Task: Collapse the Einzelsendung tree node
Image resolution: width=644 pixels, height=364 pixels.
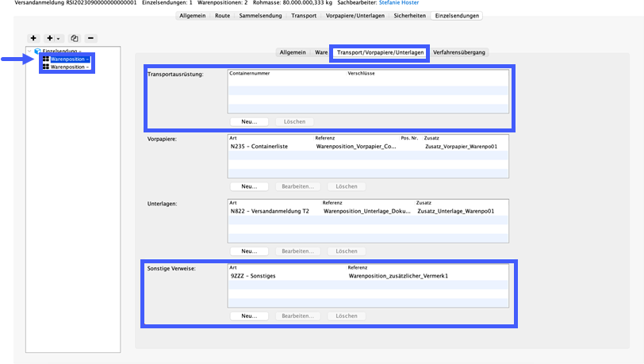Action: coord(29,51)
